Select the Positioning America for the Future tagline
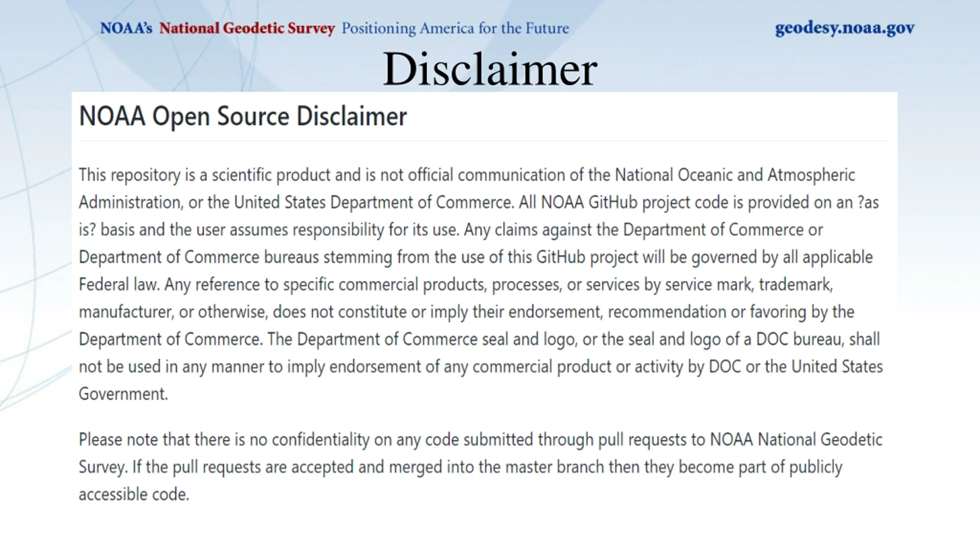The height and width of the screenshot is (551, 980). 455,29
